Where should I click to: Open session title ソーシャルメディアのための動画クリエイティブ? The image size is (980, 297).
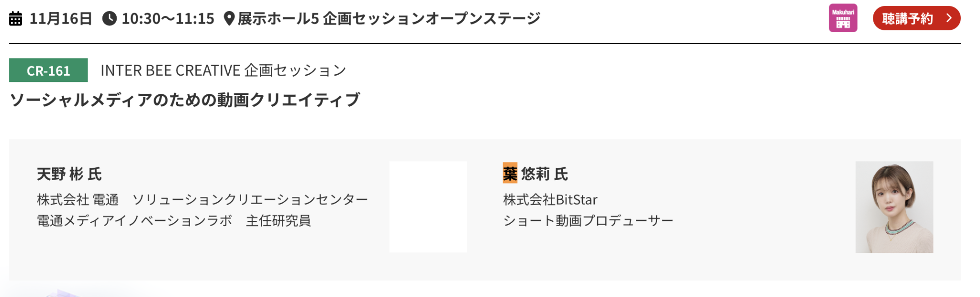click(x=185, y=100)
